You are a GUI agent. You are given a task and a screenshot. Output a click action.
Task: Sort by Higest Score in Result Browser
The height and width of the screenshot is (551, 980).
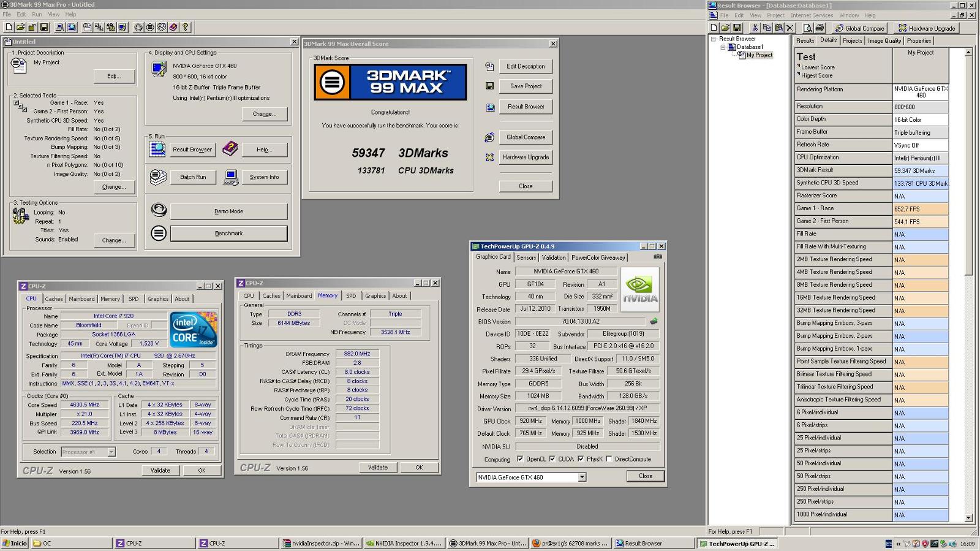pos(816,75)
